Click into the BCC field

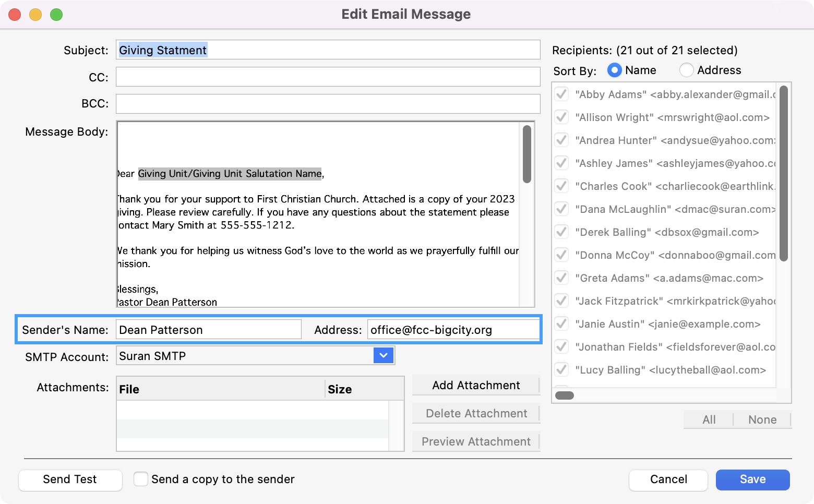coord(328,104)
